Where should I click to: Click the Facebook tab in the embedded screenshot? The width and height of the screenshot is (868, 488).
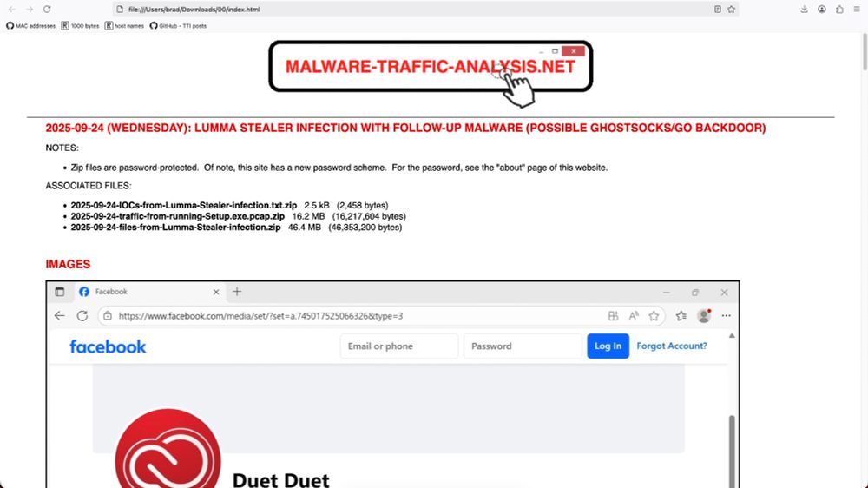149,292
